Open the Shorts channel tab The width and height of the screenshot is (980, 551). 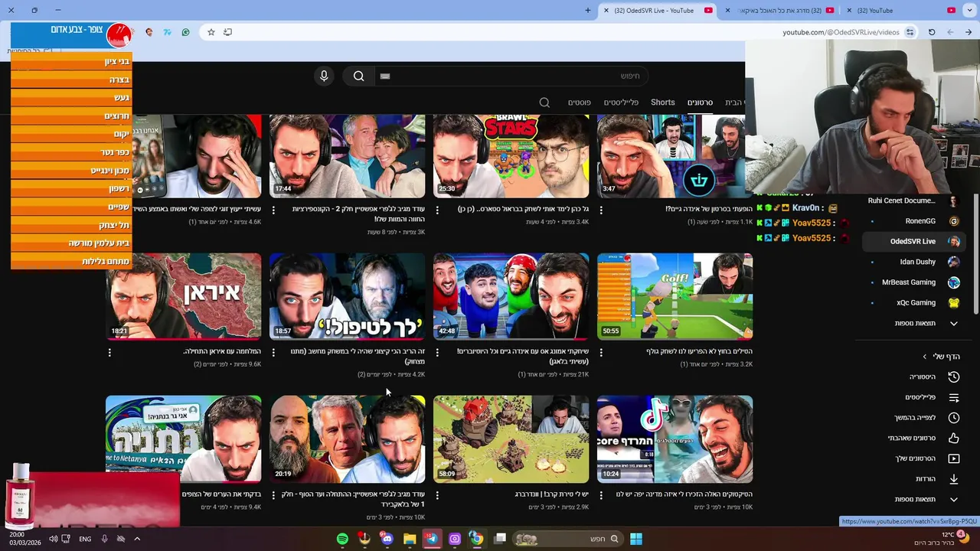click(663, 103)
